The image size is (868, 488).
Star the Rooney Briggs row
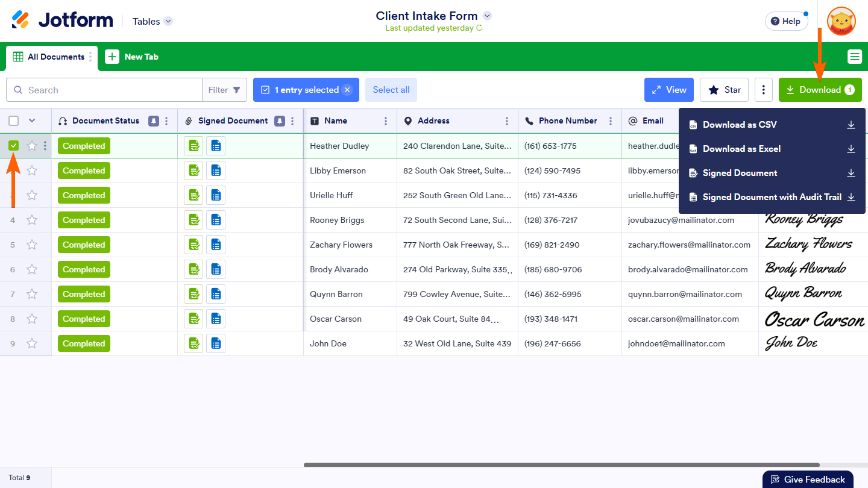point(32,220)
